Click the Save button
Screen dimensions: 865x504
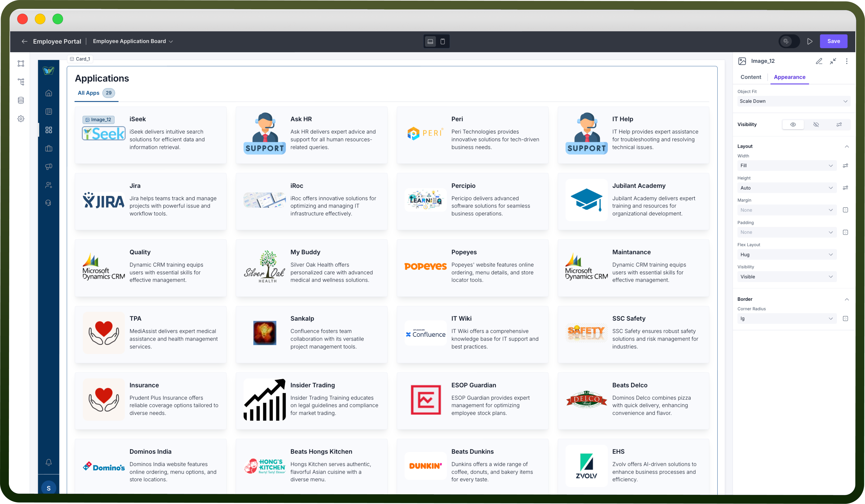(833, 41)
